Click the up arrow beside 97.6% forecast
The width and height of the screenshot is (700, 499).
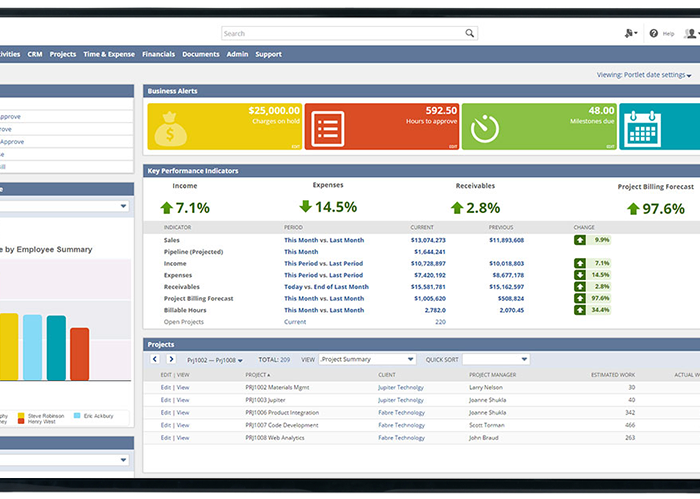[x=633, y=208]
